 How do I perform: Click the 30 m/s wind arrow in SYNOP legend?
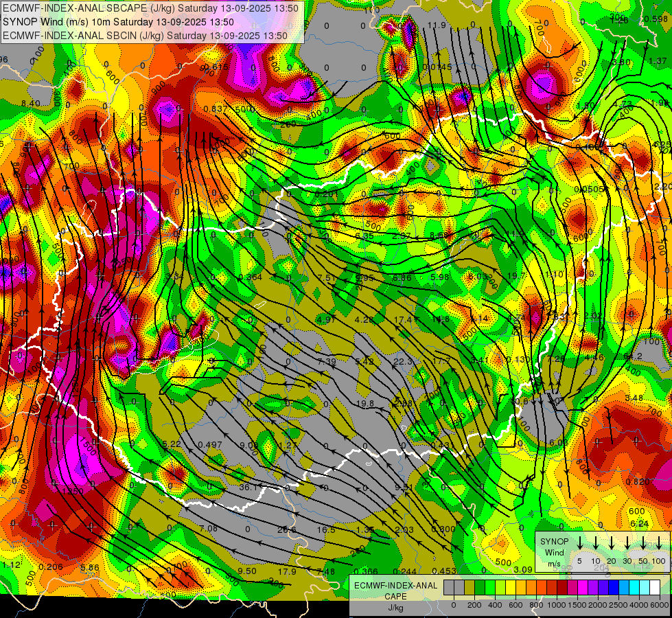pos(627,543)
